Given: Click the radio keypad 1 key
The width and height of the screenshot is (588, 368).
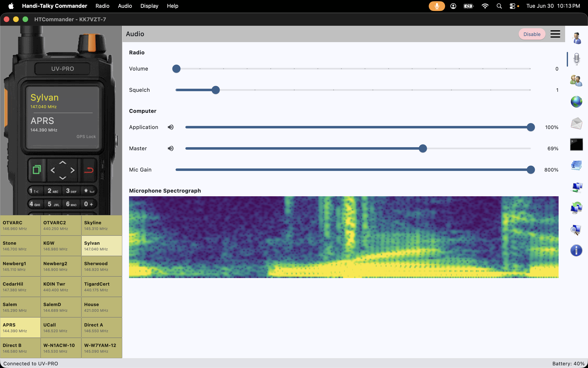Looking at the screenshot, I should tap(35, 191).
